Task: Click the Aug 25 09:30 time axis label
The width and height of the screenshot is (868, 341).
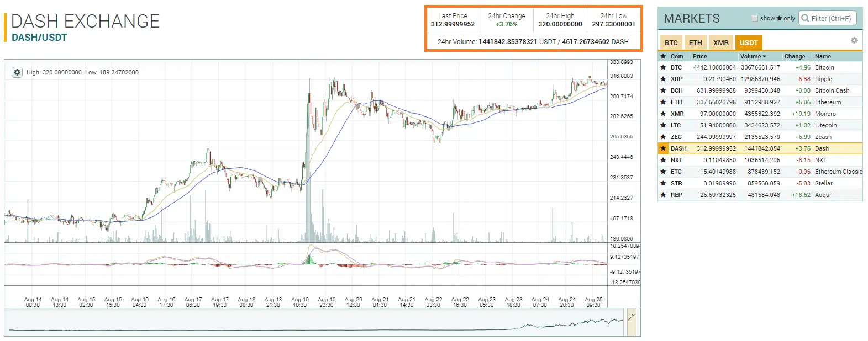Action: tap(593, 302)
